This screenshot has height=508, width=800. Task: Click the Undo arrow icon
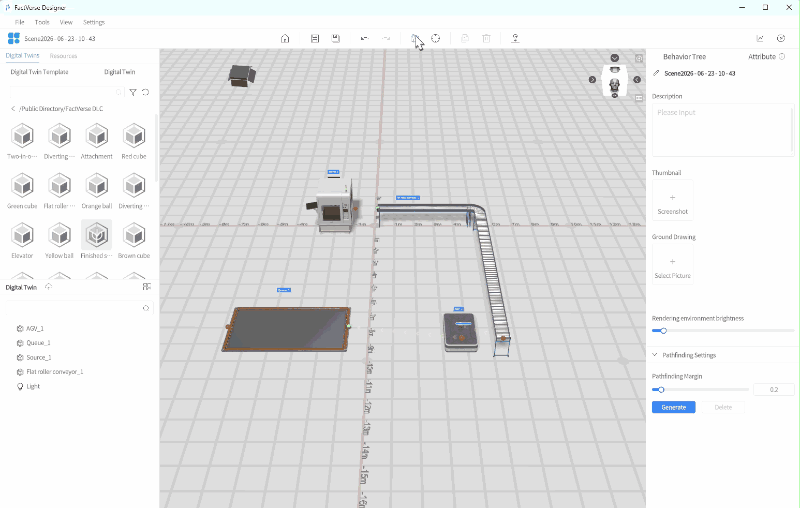[365, 38]
